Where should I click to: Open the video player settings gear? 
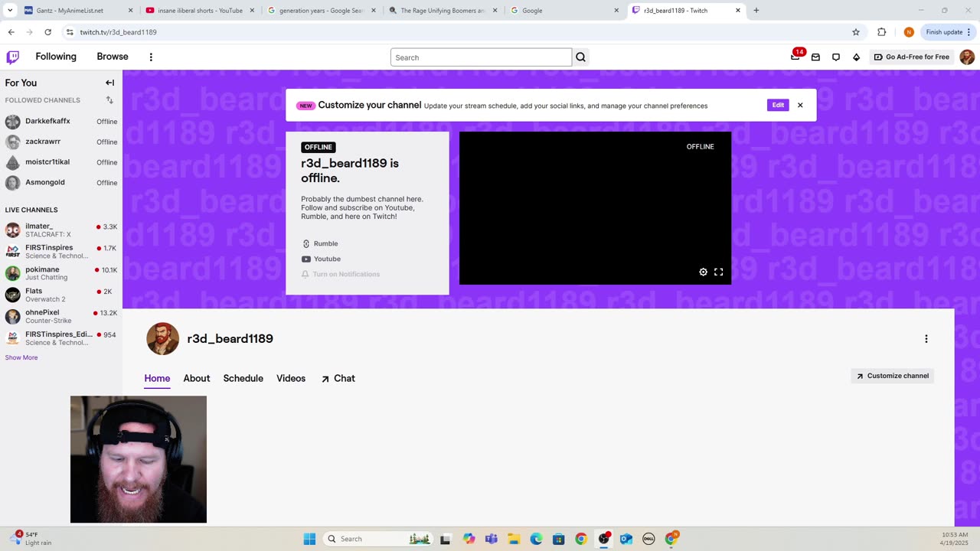point(703,272)
